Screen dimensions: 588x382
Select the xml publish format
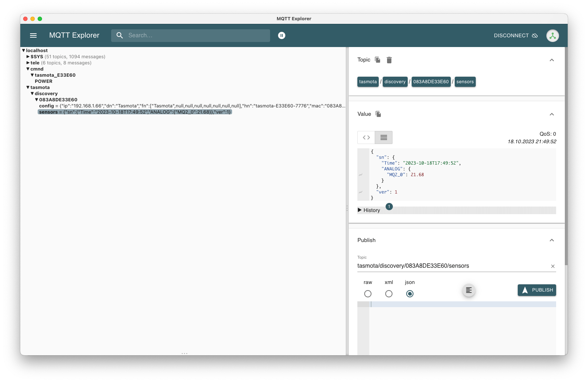tap(389, 294)
